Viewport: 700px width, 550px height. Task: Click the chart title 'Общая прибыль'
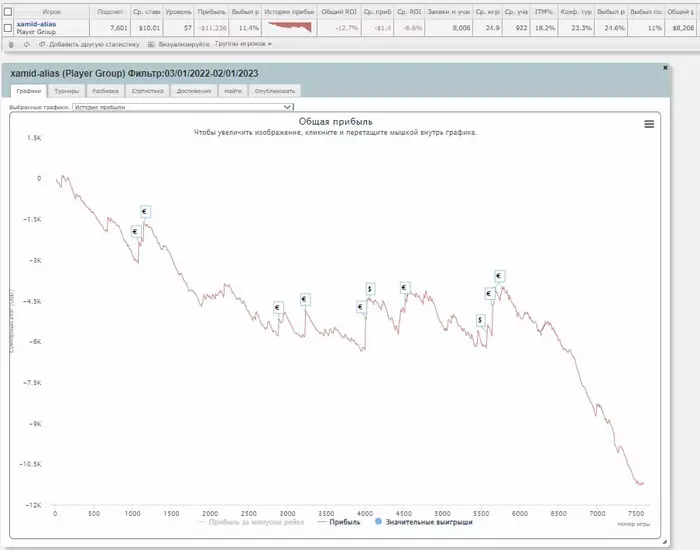335,121
